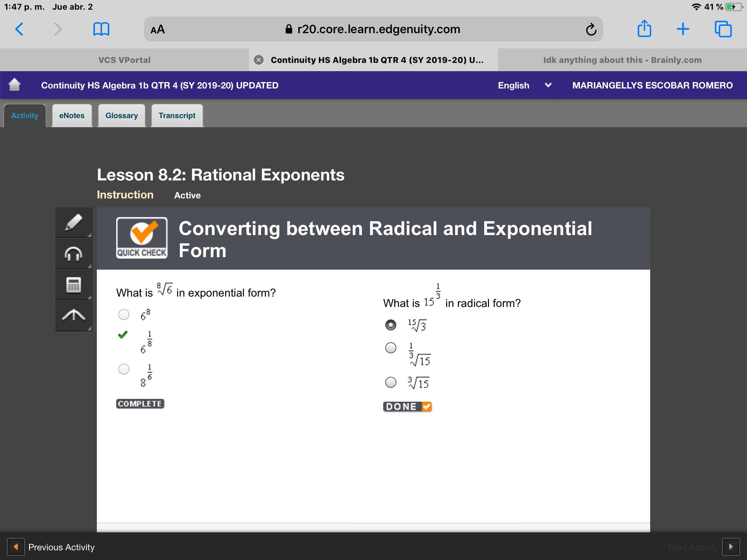Reload the page with refresh icon
This screenshot has height=560, width=747.
click(x=591, y=29)
